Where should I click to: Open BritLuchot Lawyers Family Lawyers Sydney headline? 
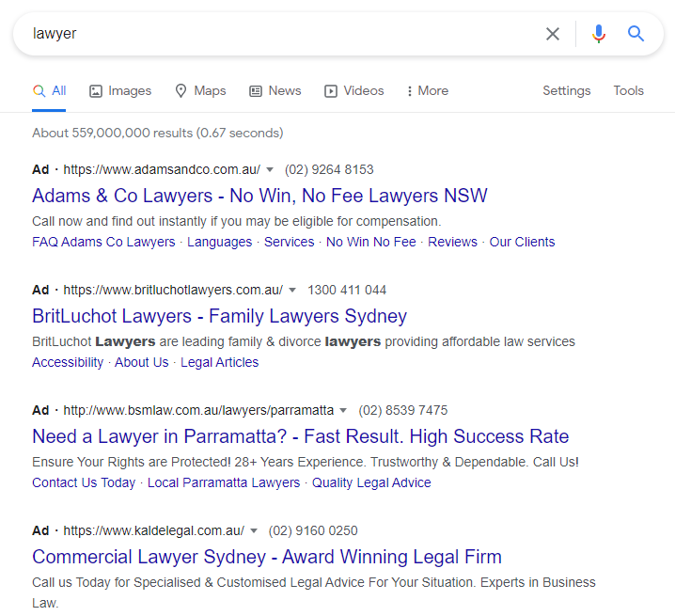(x=220, y=316)
